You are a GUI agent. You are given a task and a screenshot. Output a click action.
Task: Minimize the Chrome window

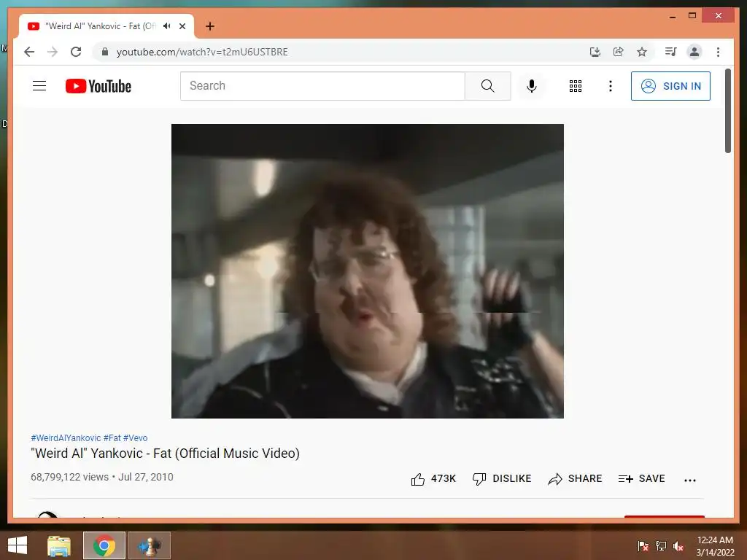pos(672,16)
